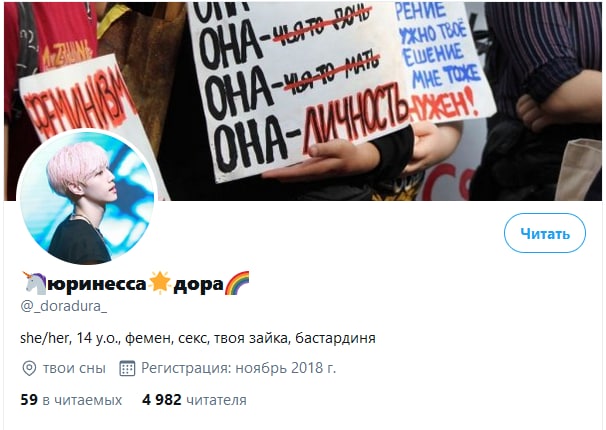606x430 pixels.
Task: Open the header banner protest image
Action: (303, 101)
